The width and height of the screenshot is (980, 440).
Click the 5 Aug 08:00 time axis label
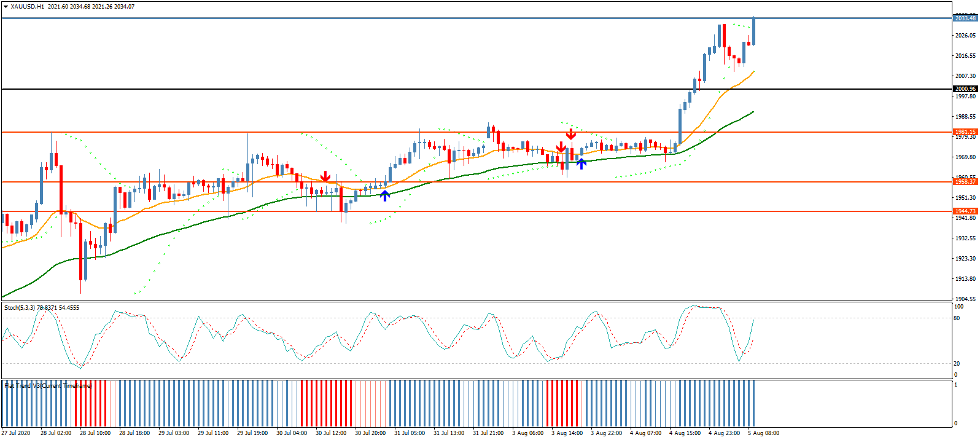click(763, 433)
